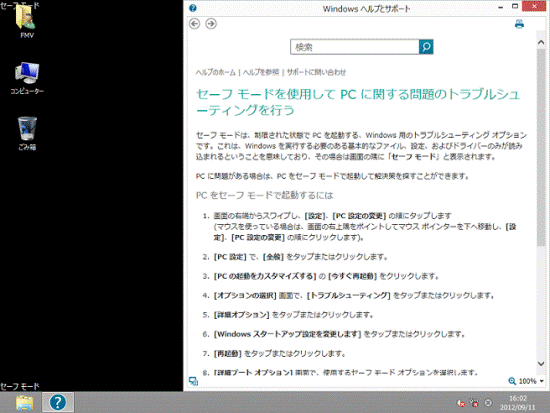Click the muted volume tray icon
Screen dimensions: 550x413
coord(461,403)
